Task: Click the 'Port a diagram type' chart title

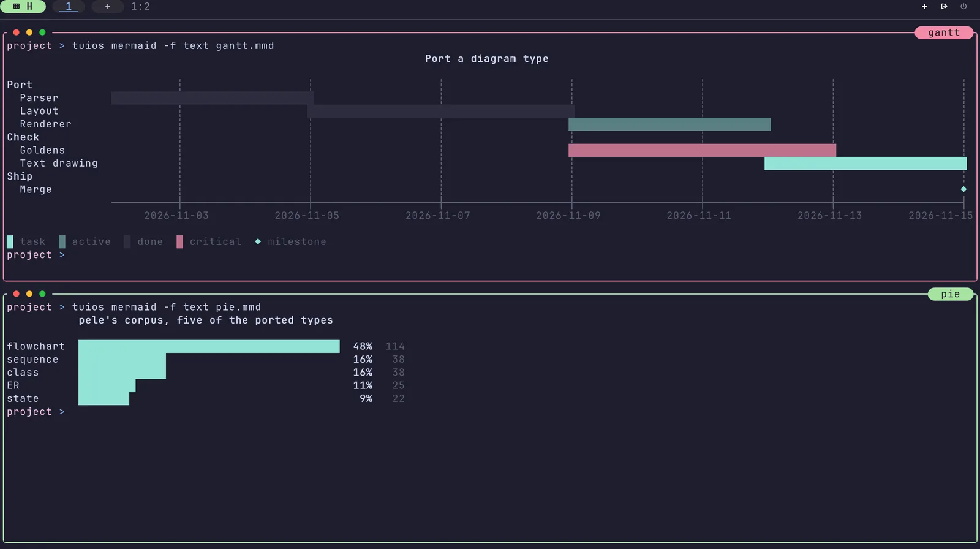Action: pos(487,59)
